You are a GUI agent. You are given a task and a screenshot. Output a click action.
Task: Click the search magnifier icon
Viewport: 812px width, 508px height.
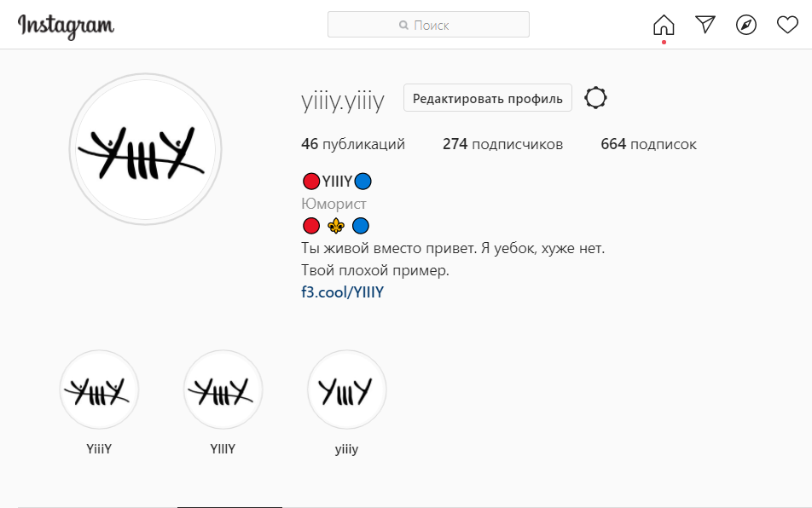(x=403, y=25)
